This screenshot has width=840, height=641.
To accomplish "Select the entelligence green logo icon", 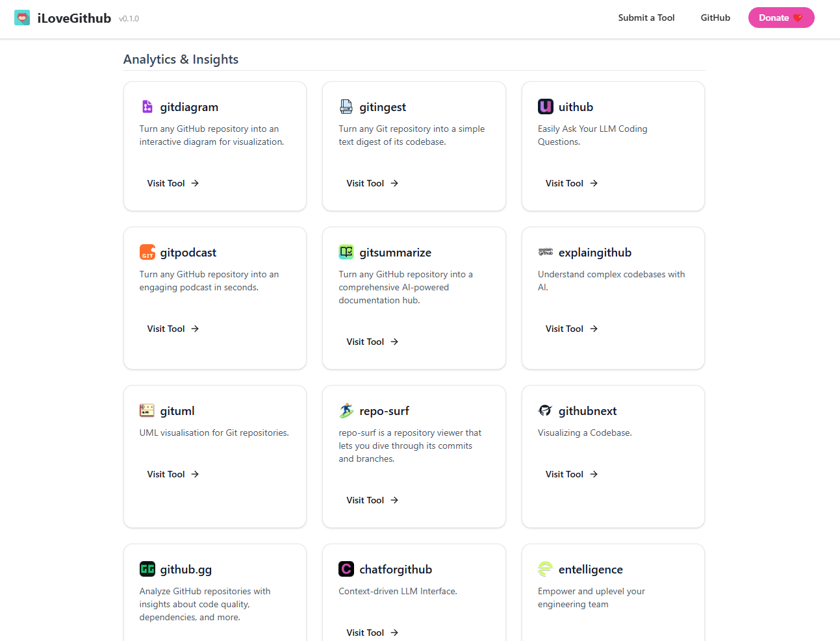I will [545, 568].
